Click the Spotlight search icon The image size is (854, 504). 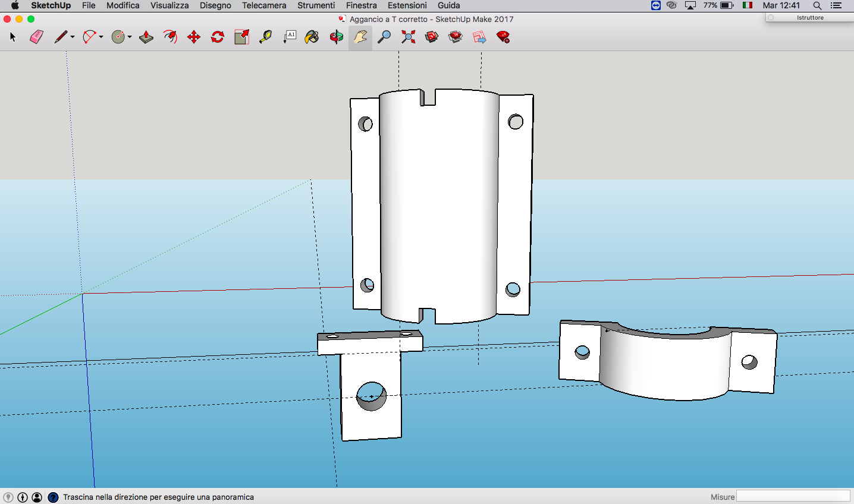coord(818,5)
